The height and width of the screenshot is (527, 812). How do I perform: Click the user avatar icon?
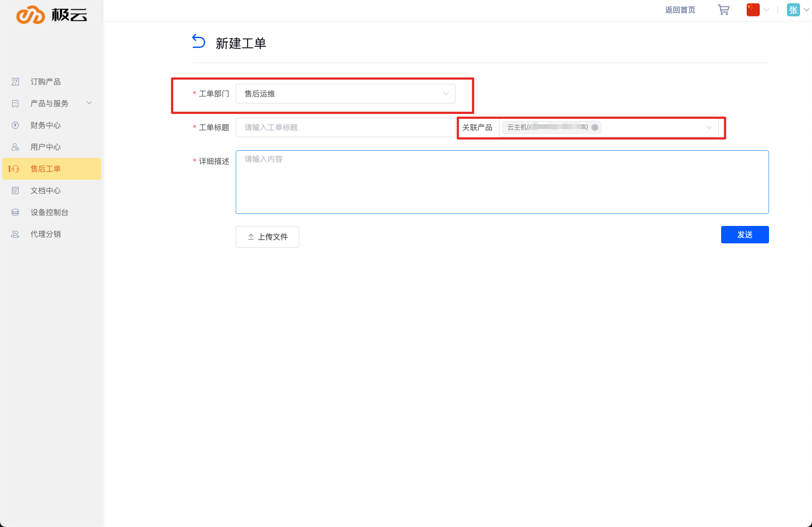tap(793, 10)
